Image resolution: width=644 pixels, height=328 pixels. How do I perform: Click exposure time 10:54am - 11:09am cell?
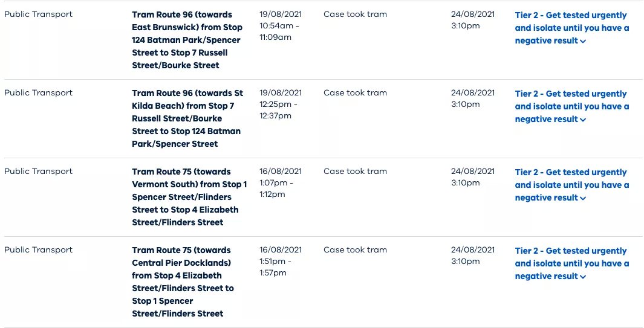pos(281,25)
